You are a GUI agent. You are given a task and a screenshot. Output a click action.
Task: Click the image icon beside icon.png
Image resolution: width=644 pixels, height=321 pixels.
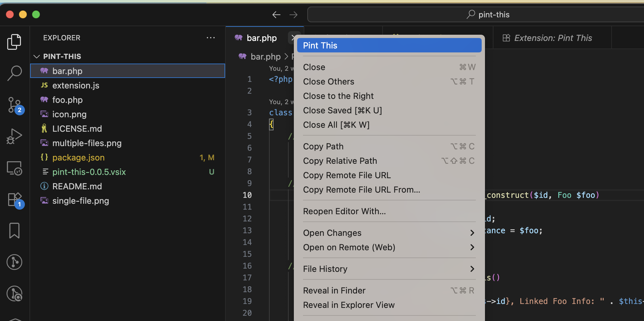click(x=44, y=114)
